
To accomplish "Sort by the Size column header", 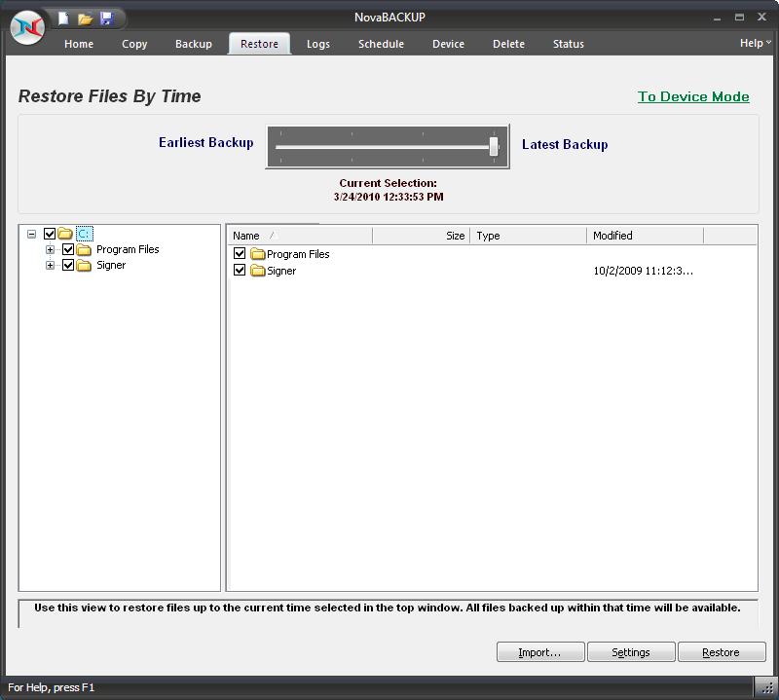I will click(x=421, y=236).
